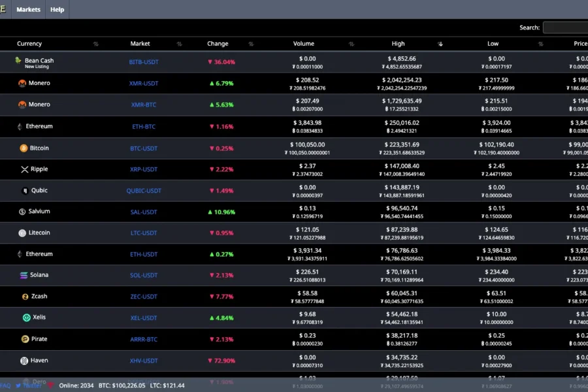Click the Qubic coin icon
588x392 pixels.
(x=25, y=191)
